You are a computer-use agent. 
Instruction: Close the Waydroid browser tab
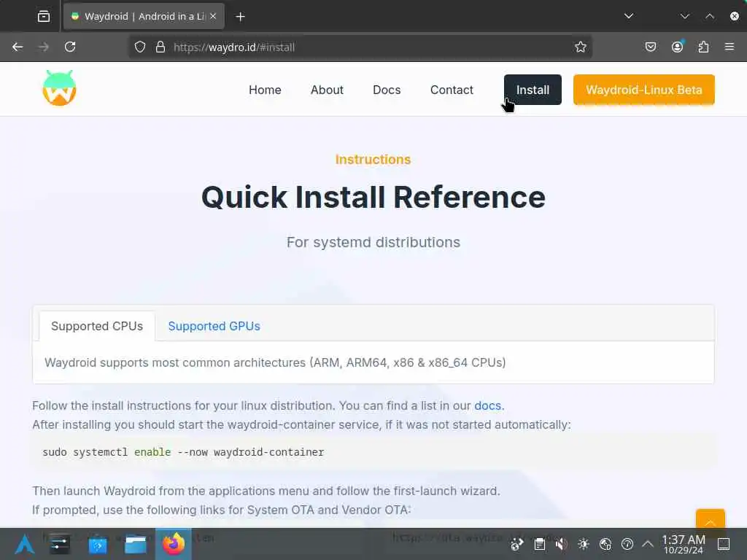[x=213, y=16]
